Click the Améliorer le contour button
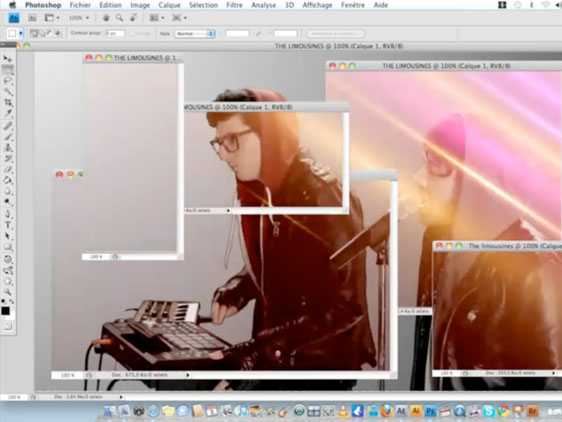 [335, 34]
